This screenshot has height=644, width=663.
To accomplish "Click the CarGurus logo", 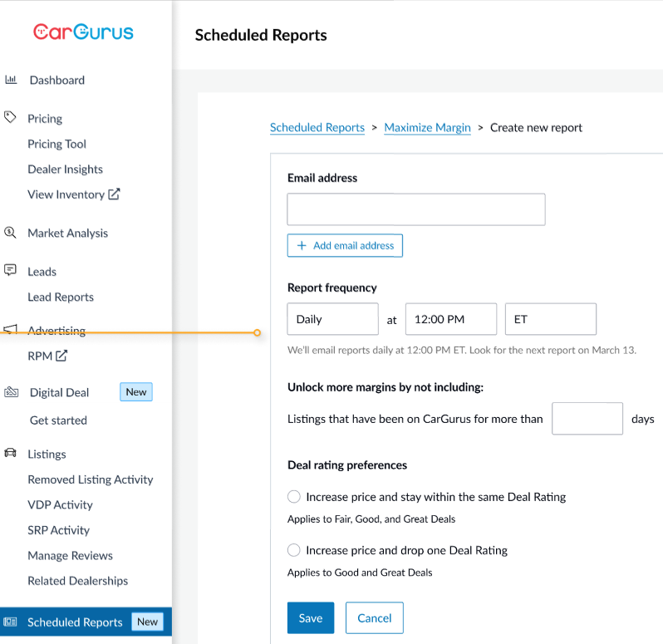I will 83,32.
